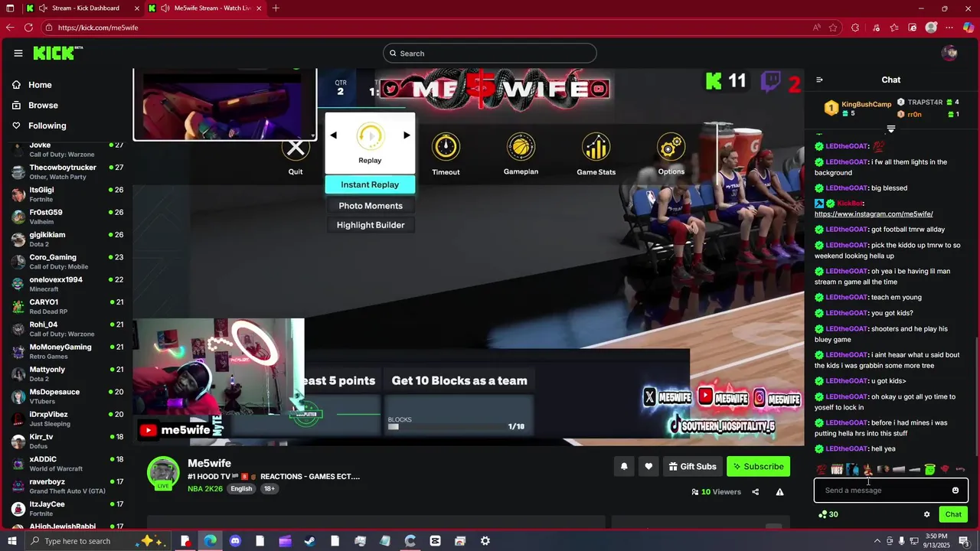980x551 pixels.
Task: Open a new browser tab
Action: (276, 8)
